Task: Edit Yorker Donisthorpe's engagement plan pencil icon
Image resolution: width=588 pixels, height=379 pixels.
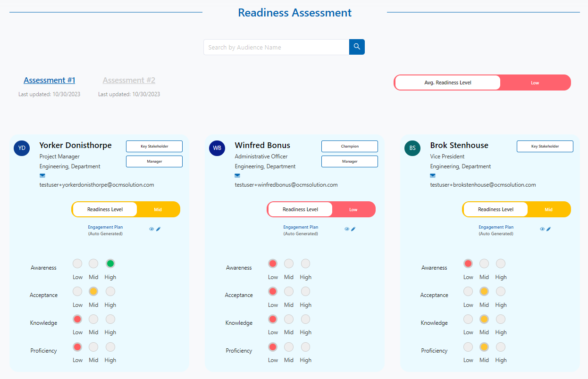Action: click(159, 229)
